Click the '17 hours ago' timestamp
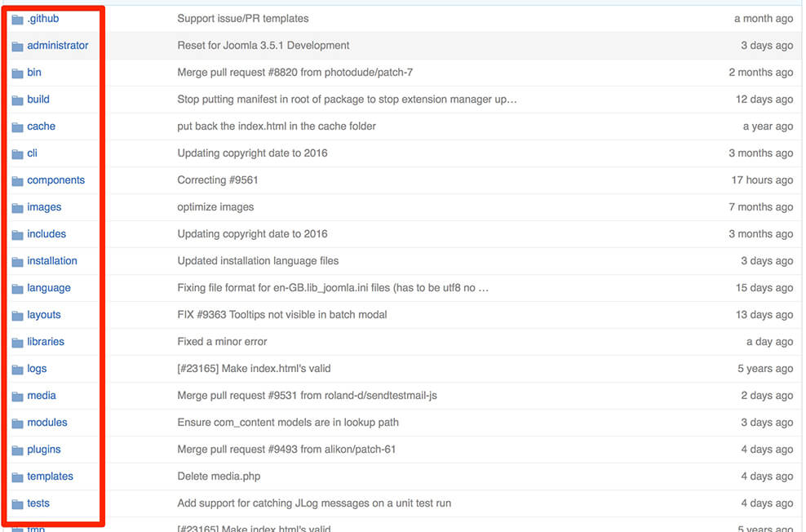This screenshot has width=806, height=532. tap(762, 180)
